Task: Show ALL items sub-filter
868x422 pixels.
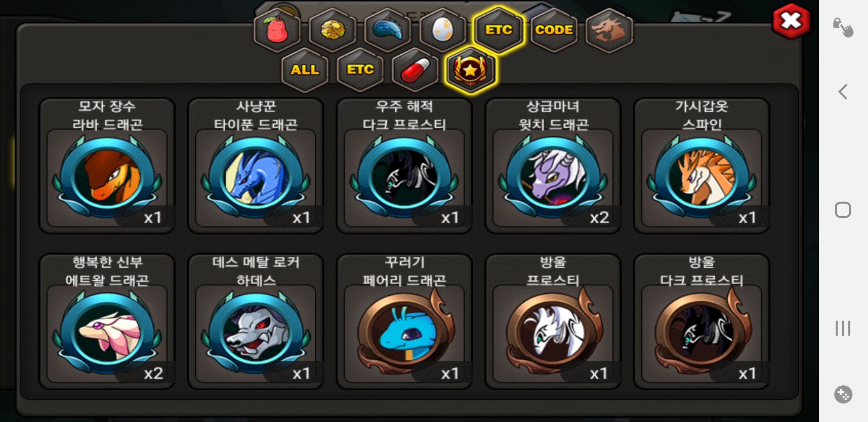Action: coord(305,70)
